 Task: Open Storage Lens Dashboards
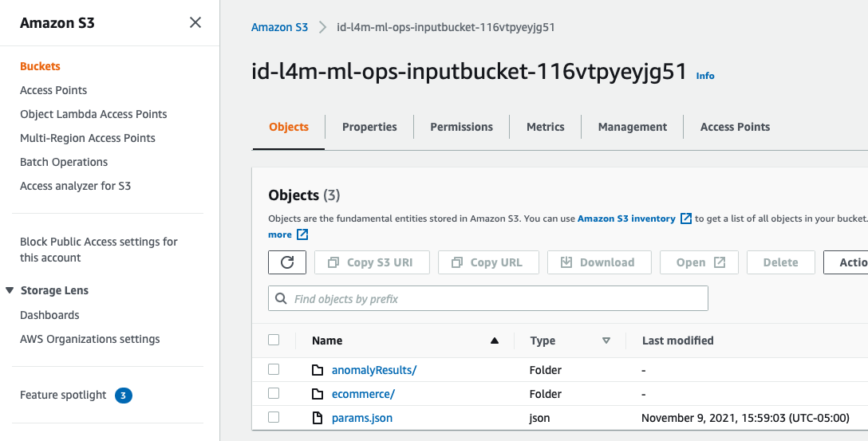coord(49,315)
